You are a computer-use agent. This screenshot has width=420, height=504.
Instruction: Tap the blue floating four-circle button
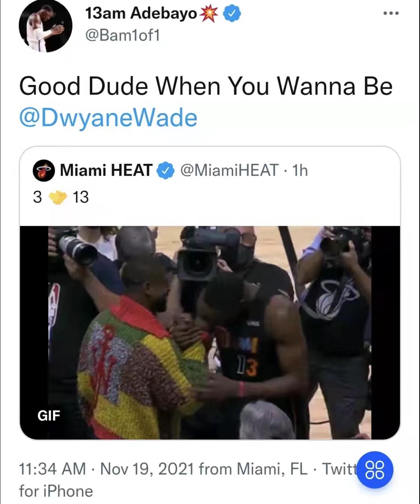(374, 470)
